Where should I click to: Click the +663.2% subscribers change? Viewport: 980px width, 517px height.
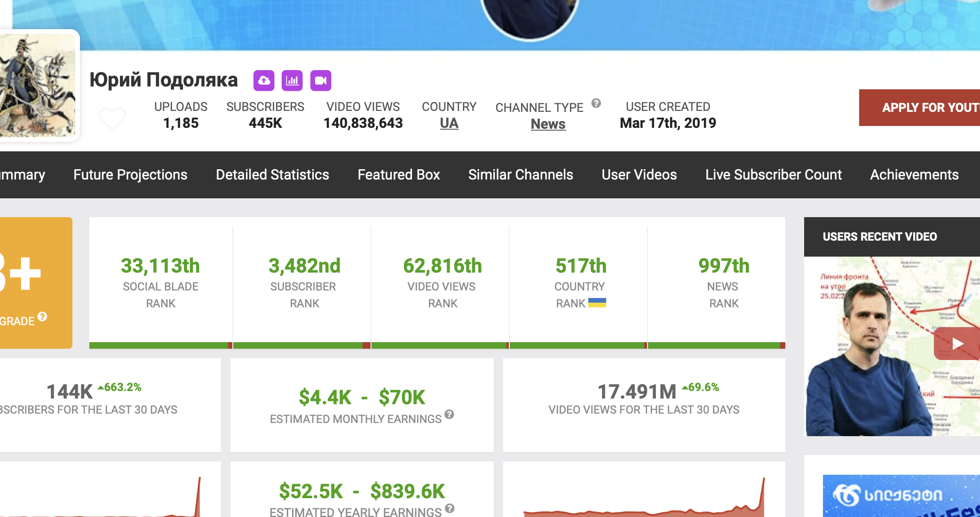coord(119,387)
